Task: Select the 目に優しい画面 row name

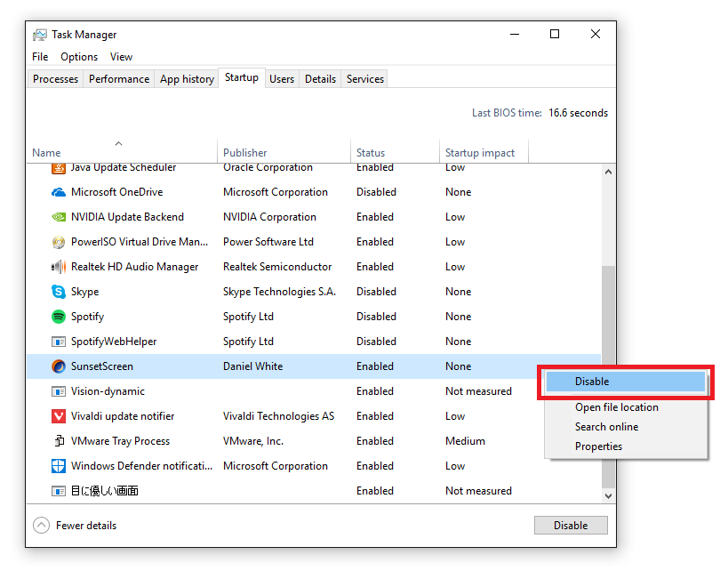Action: 105,491
